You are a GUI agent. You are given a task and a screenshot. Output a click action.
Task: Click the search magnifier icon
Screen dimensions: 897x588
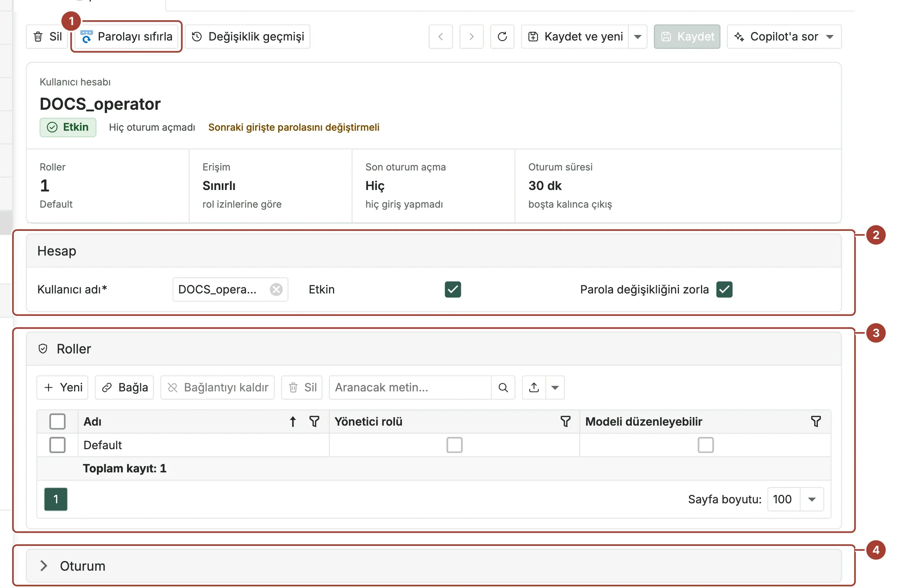pyautogui.click(x=503, y=388)
